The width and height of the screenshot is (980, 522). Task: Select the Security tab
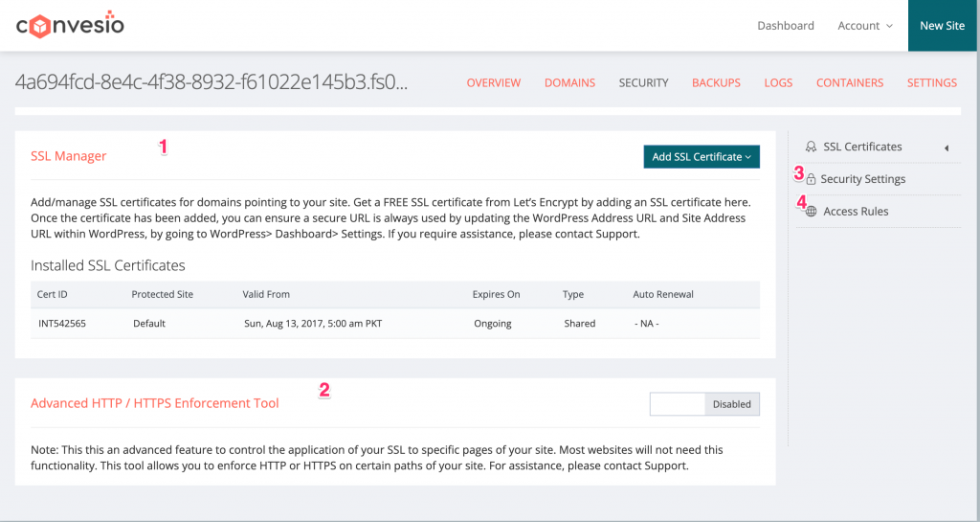[643, 82]
